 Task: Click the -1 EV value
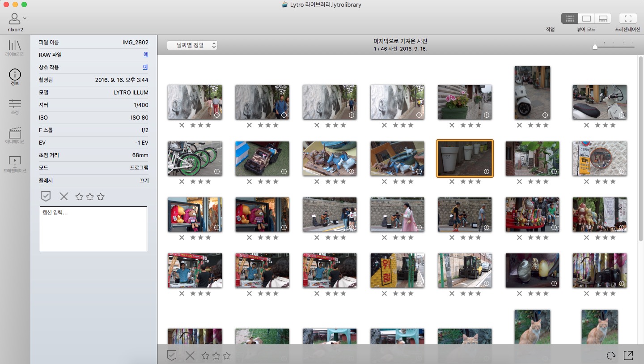coord(141,143)
